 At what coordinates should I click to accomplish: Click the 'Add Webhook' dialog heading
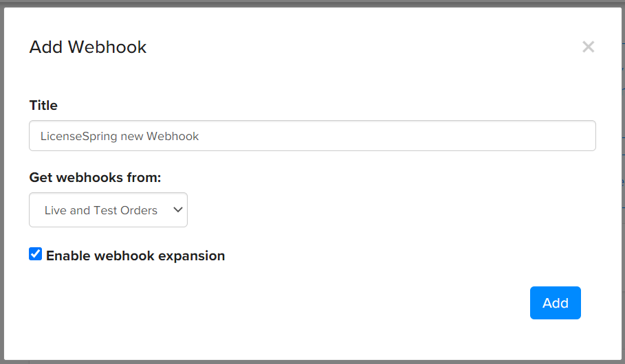tap(88, 47)
